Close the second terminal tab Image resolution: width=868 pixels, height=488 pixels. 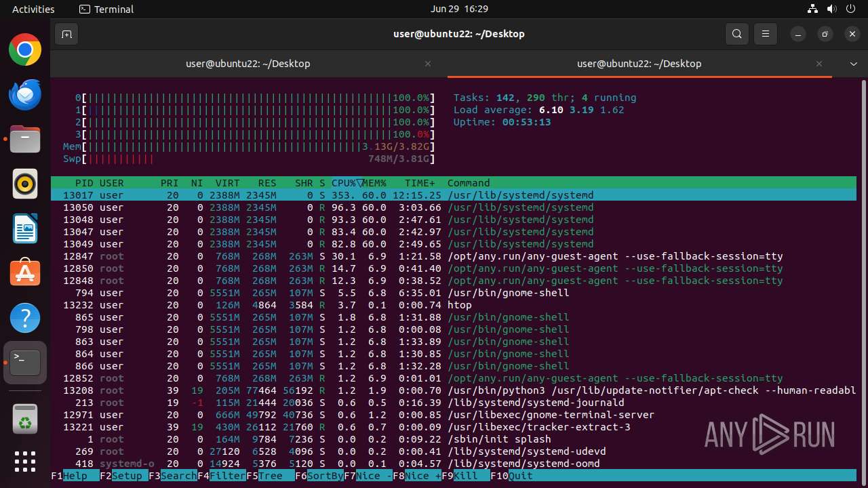click(x=819, y=64)
